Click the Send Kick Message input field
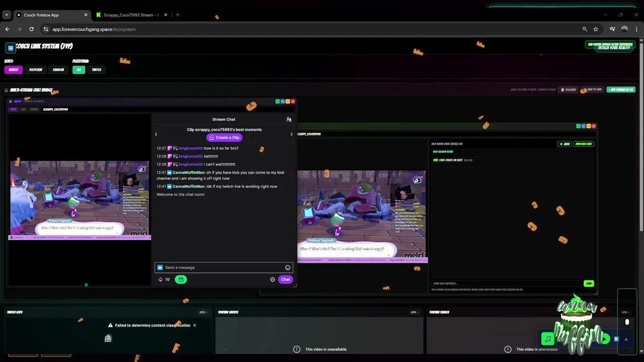Screen dimensions: 644x362 click(x=506, y=284)
